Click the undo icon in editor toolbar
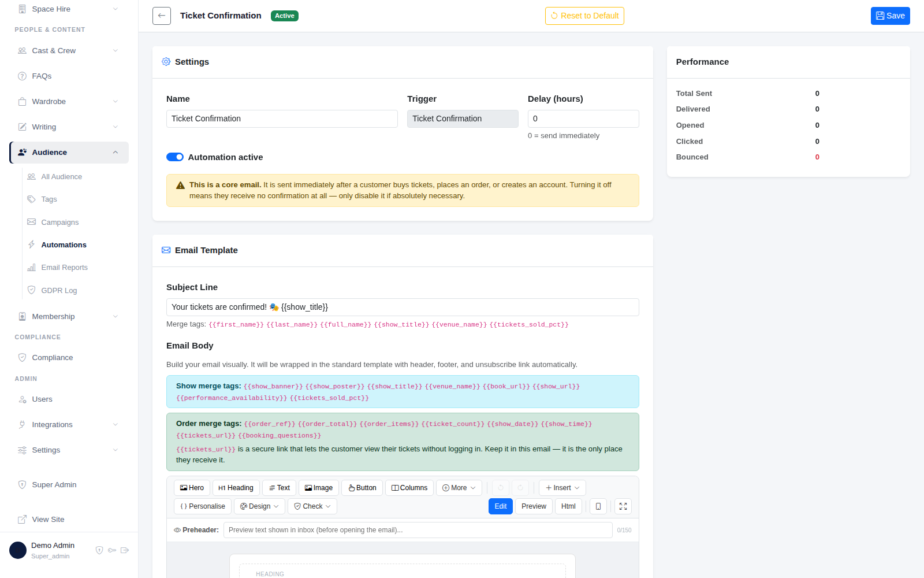The image size is (924, 578). point(501,488)
